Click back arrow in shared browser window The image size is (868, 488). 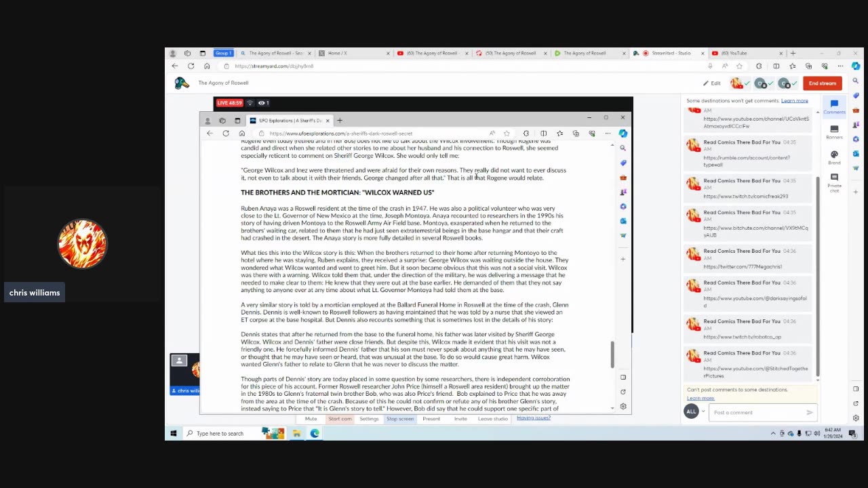pos(210,134)
